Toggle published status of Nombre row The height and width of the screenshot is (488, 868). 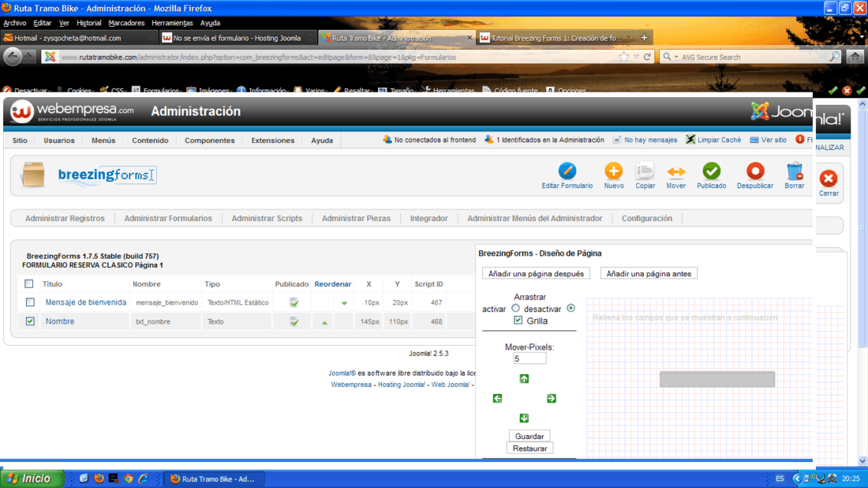click(294, 321)
